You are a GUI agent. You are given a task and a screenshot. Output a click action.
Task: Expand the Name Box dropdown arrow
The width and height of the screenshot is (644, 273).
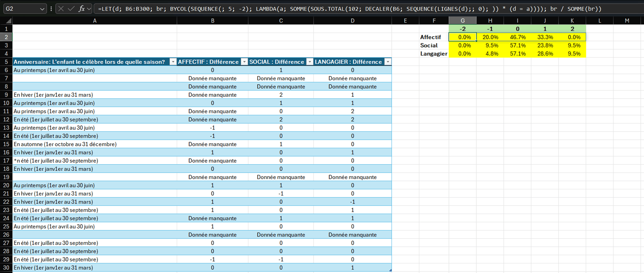coord(42,9)
